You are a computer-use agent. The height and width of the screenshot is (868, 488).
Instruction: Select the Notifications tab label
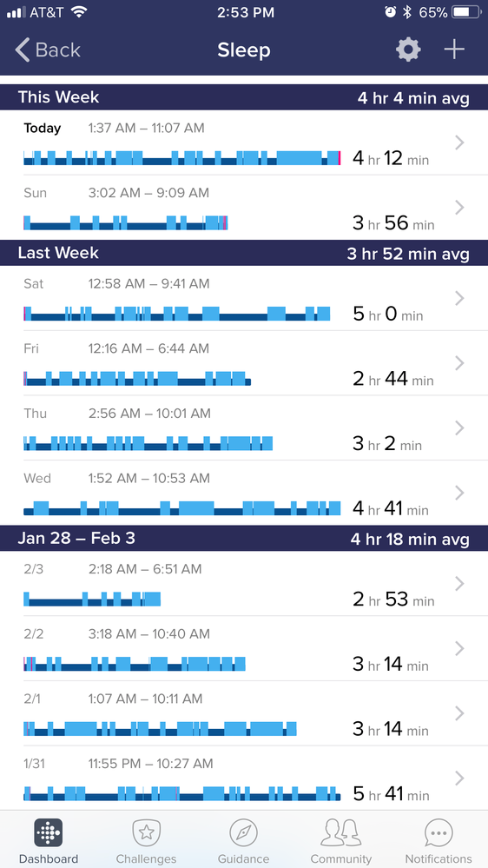point(439,859)
